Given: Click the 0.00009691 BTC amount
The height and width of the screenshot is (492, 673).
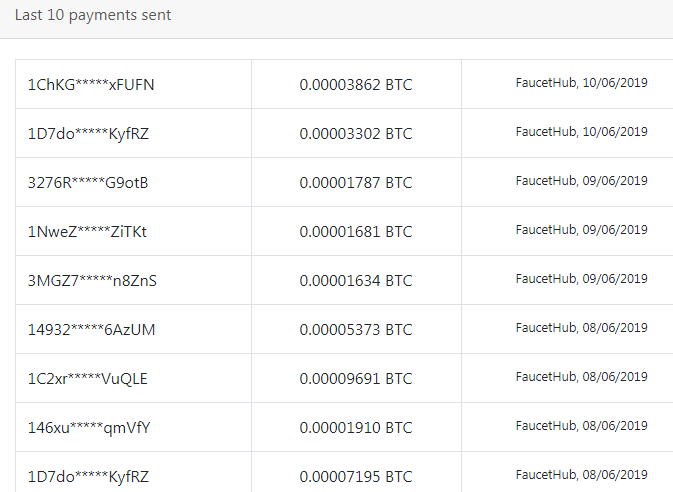Looking at the screenshot, I should (x=355, y=378).
